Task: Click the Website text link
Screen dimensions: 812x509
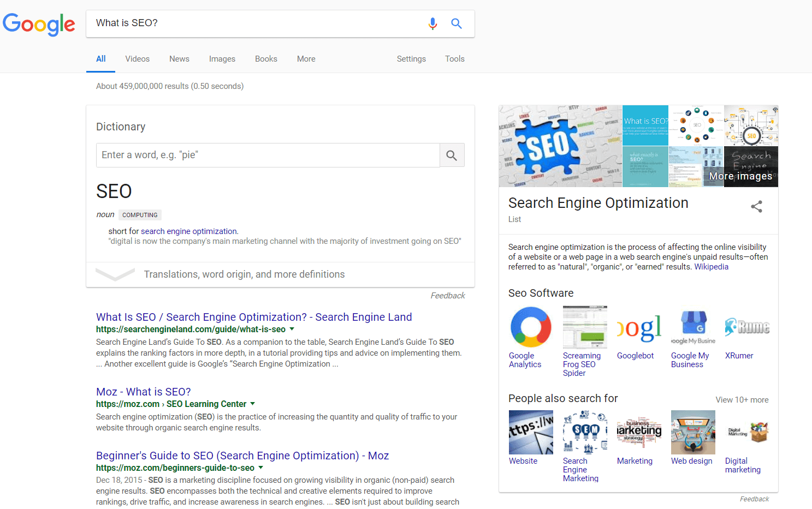Action: [x=523, y=461]
